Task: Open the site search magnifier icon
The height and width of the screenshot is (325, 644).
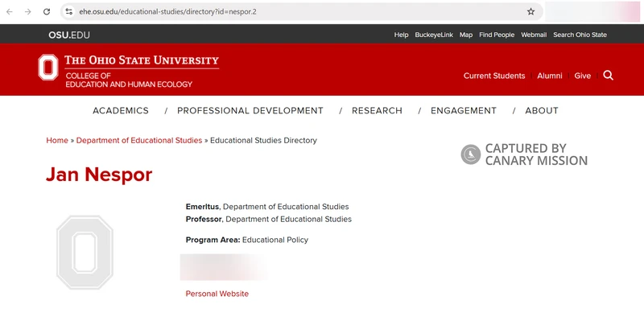Action: pyautogui.click(x=609, y=75)
